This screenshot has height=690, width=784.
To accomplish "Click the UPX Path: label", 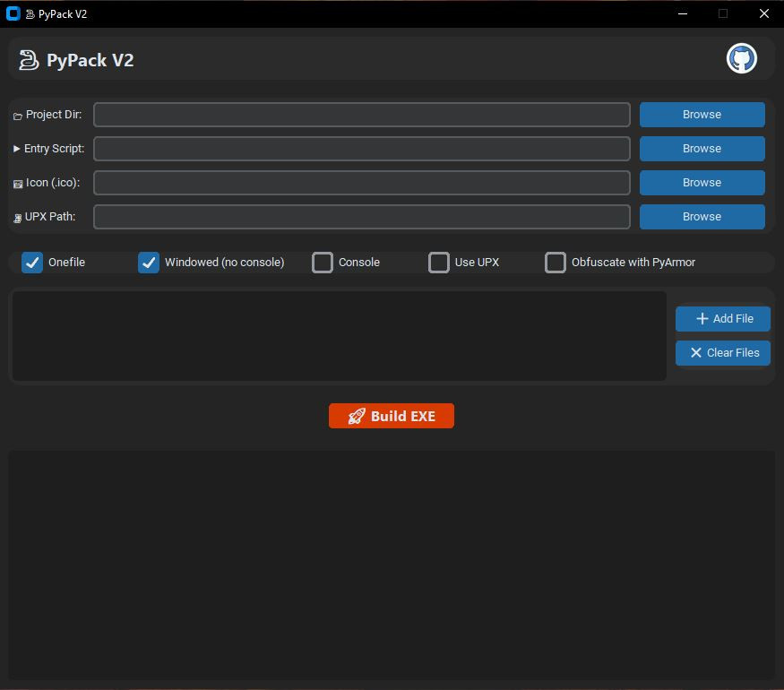I will (50, 217).
